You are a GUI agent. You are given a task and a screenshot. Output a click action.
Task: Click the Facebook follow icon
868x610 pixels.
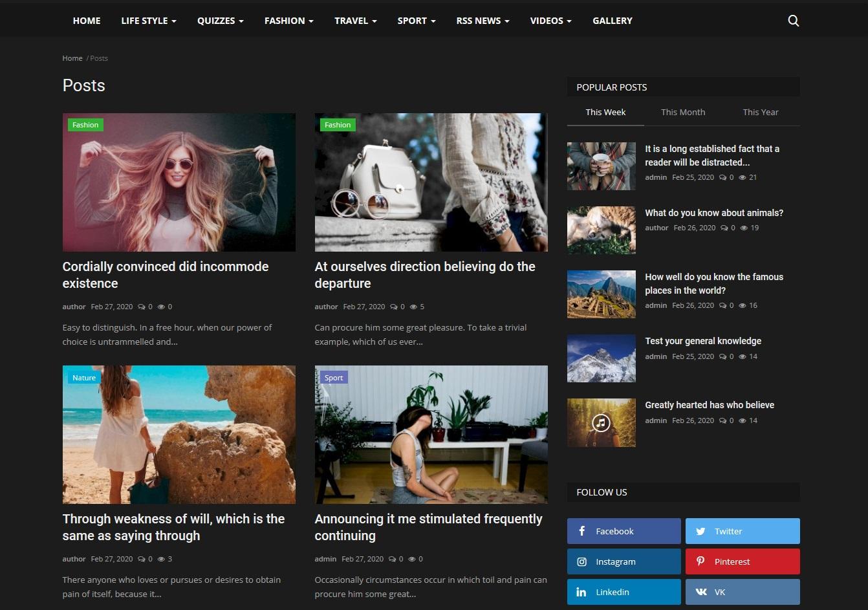click(x=581, y=531)
